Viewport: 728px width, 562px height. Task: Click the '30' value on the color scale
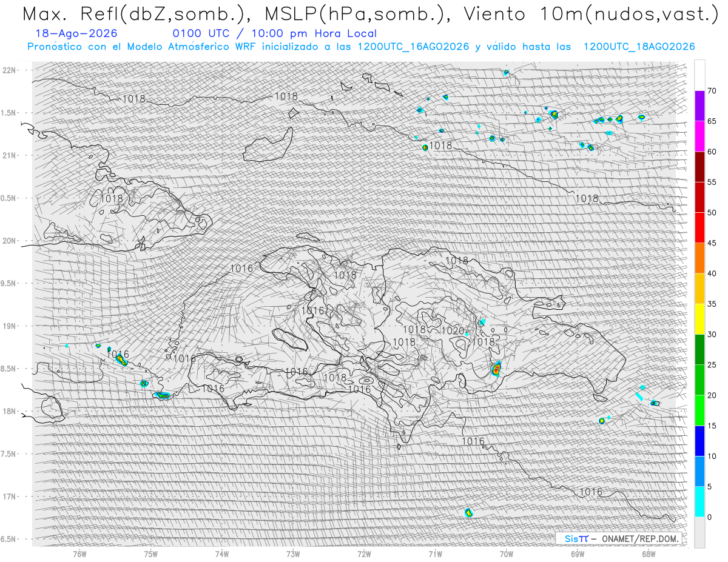pos(712,335)
